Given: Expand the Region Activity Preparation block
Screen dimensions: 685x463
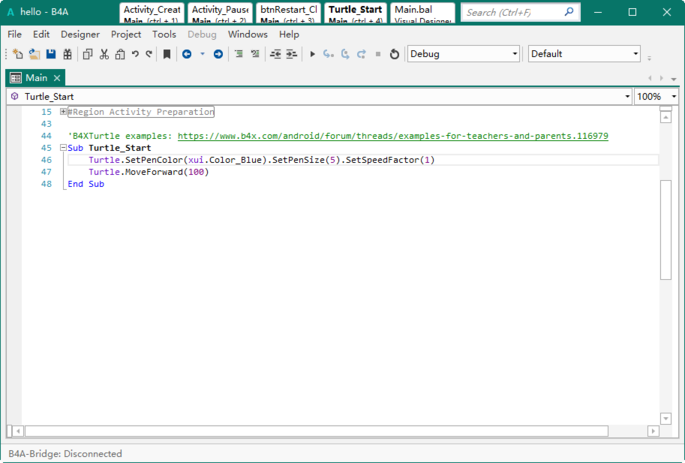Looking at the screenshot, I should click(x=63, y=112).
